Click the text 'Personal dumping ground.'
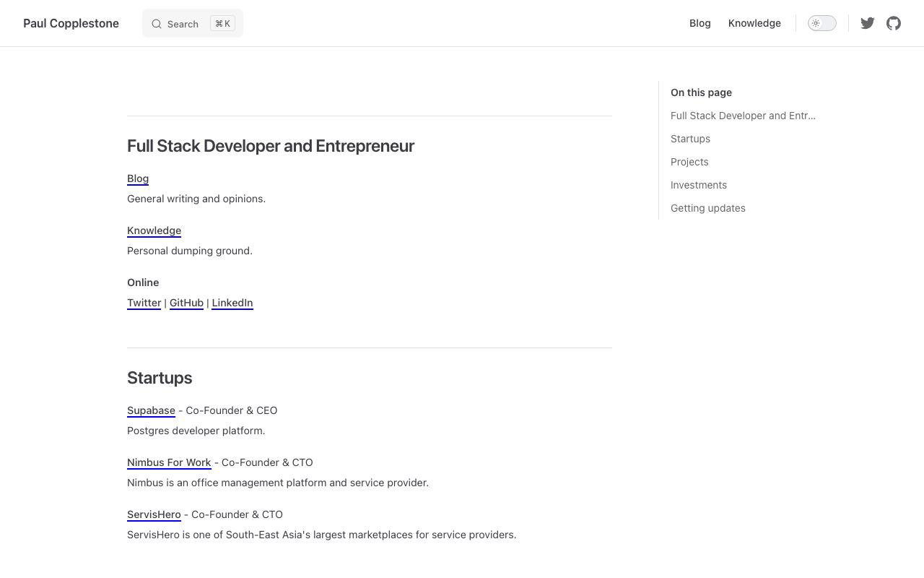The height and width of the screenshot is (578, 924). click(x=190, y=251)
